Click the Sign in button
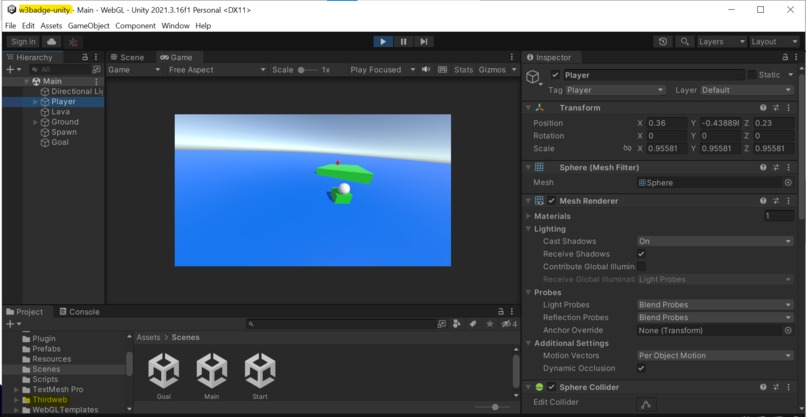 pyautogui.click(x=24, y=42)
